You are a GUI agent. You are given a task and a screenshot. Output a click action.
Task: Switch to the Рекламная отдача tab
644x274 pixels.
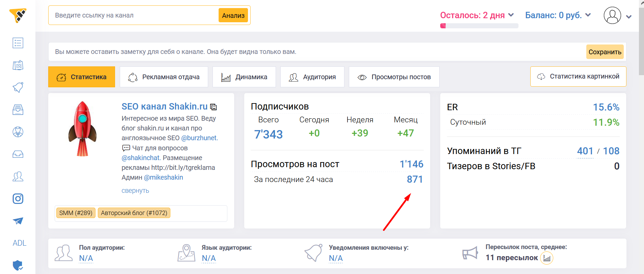[x=164, y=77]
